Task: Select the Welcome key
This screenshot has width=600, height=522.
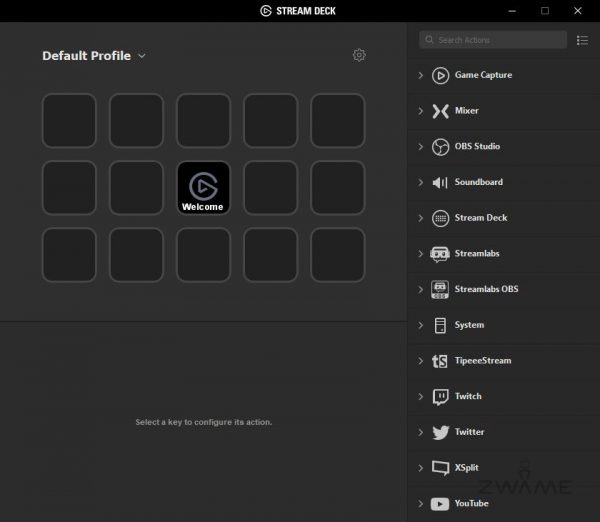Action: [x=203, y=188]
